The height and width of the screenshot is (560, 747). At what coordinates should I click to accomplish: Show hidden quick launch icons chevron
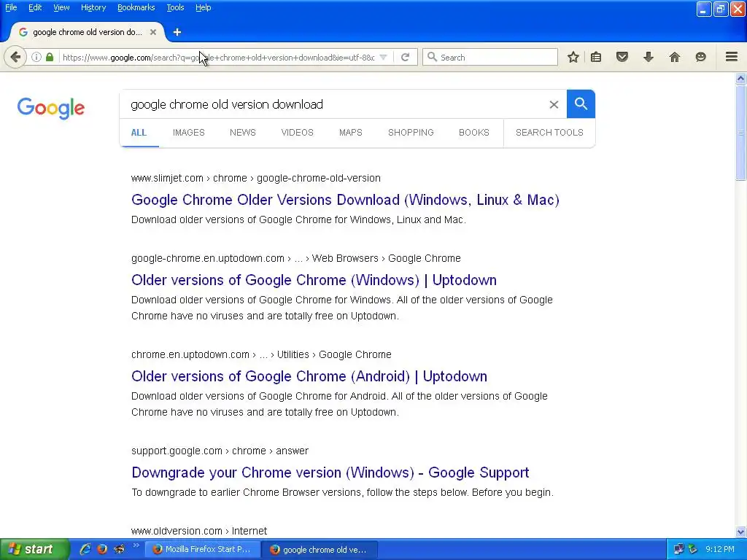[x=136, y=545]
